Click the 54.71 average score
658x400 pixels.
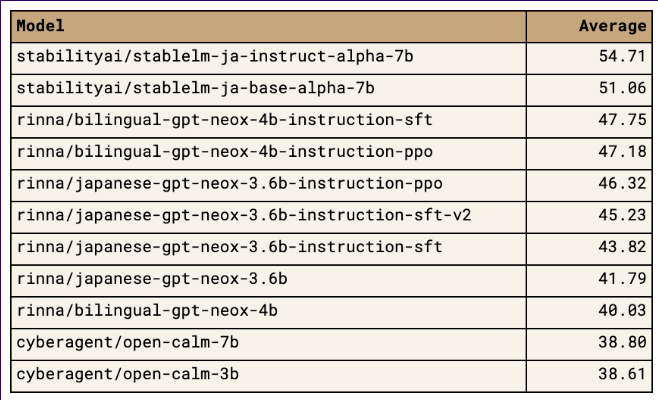622,56
